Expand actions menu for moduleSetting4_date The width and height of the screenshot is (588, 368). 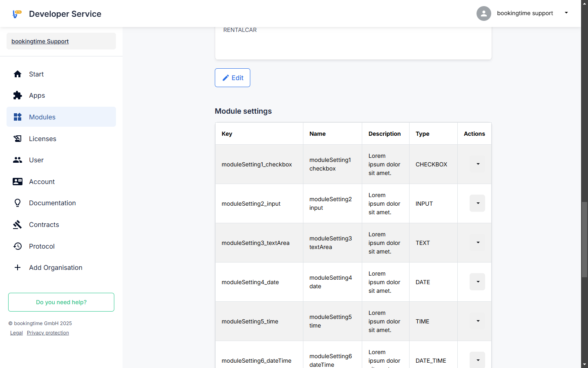(477, 282)
